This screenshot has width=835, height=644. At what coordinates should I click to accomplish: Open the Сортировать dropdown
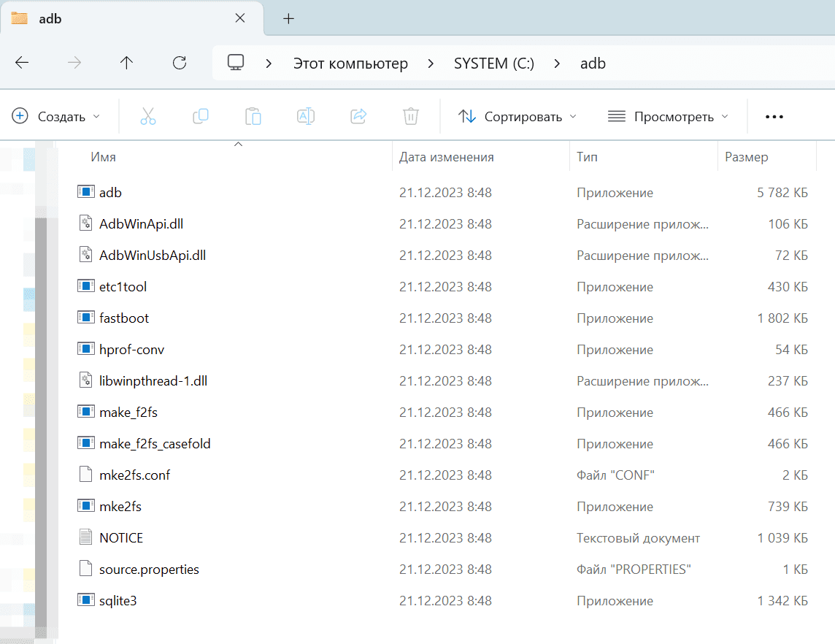(517, 116)
